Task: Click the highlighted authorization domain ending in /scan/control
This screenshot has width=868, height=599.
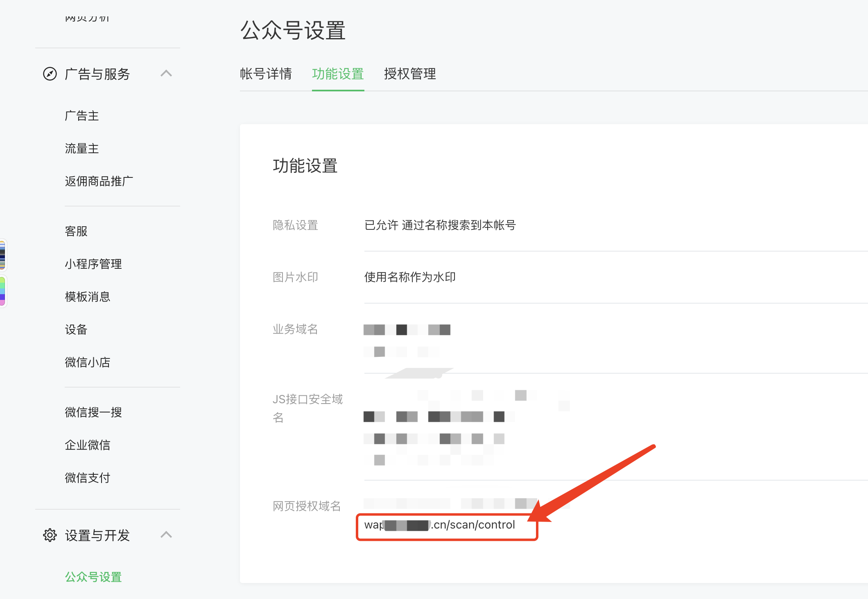Action: coord(439,525)
